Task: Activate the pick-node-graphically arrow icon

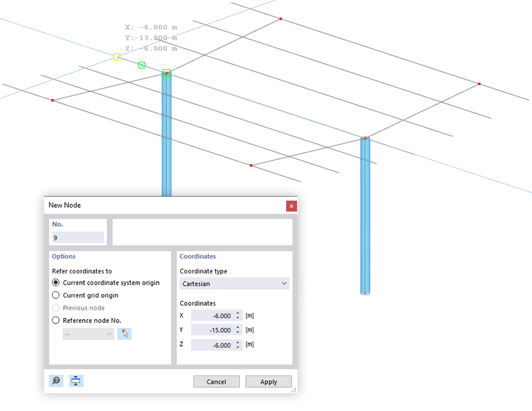Action: (x=124, y=334)
